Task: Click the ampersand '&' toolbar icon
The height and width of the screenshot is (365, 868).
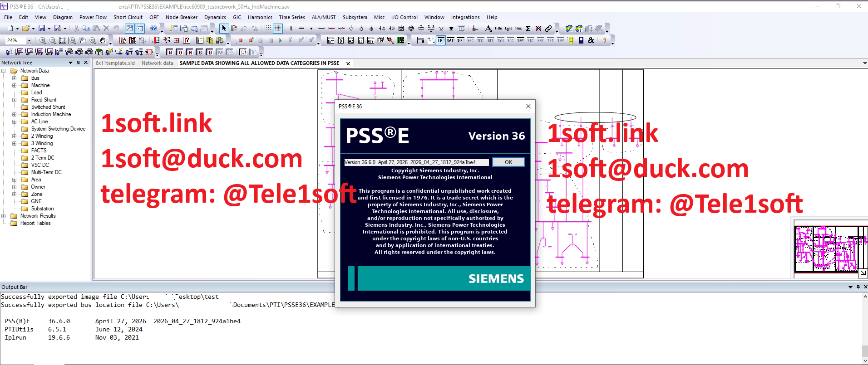Action: pos(591,40)
